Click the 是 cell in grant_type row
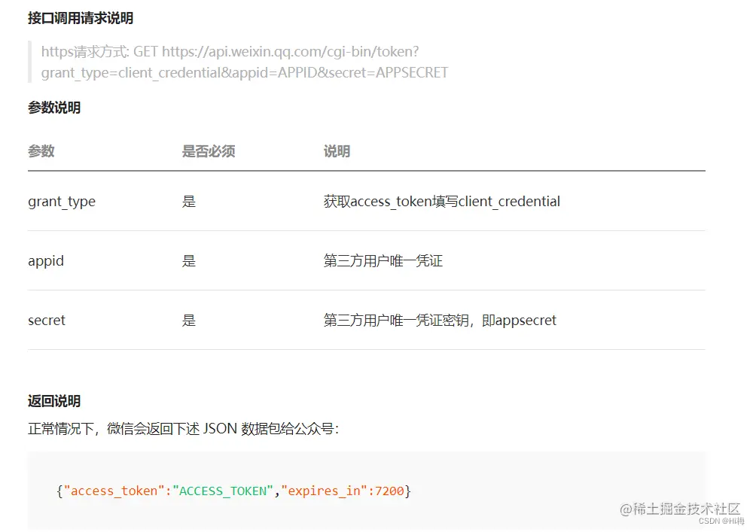 pos(189,202)
